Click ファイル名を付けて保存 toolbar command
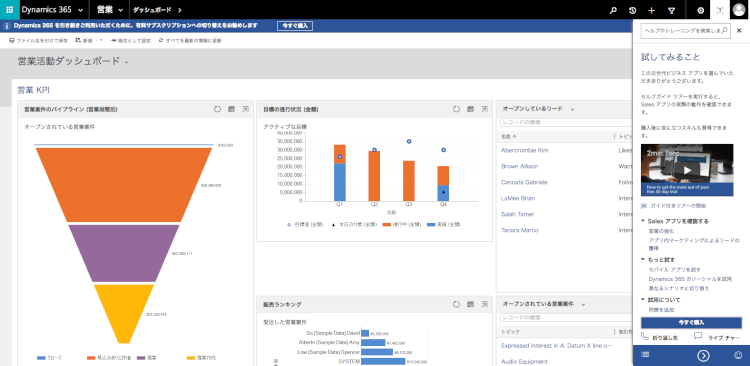Screen dimensions: 750x366 (x=39, y=41)
